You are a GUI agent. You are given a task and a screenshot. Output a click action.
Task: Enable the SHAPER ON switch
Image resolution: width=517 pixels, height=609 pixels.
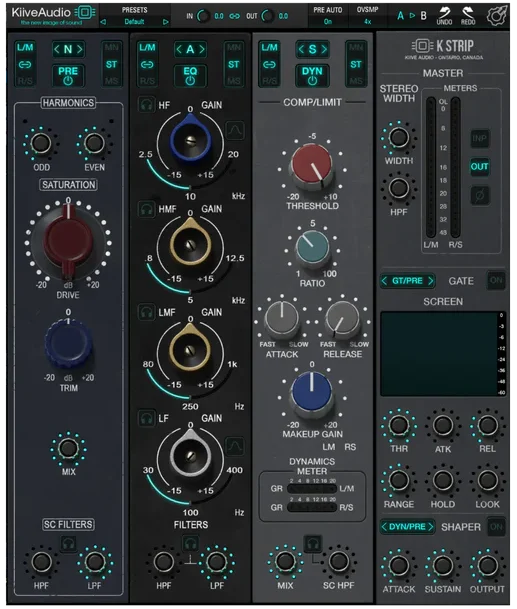coord(496,527)
